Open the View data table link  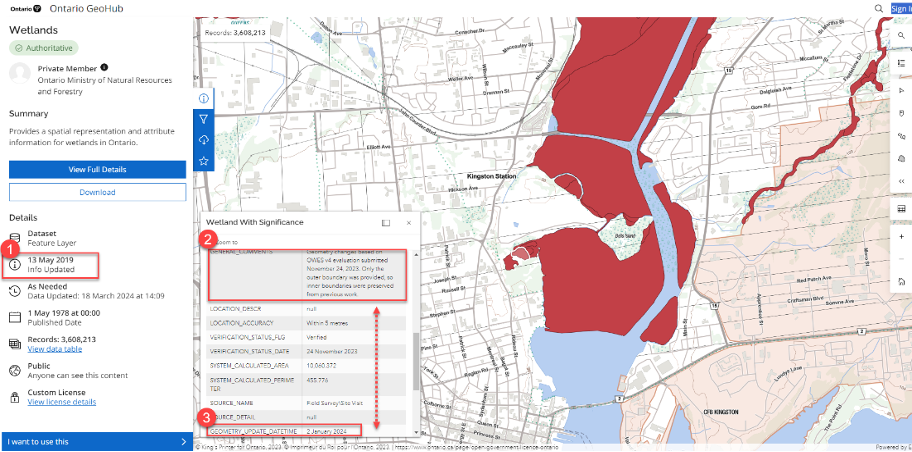point(55,349)
